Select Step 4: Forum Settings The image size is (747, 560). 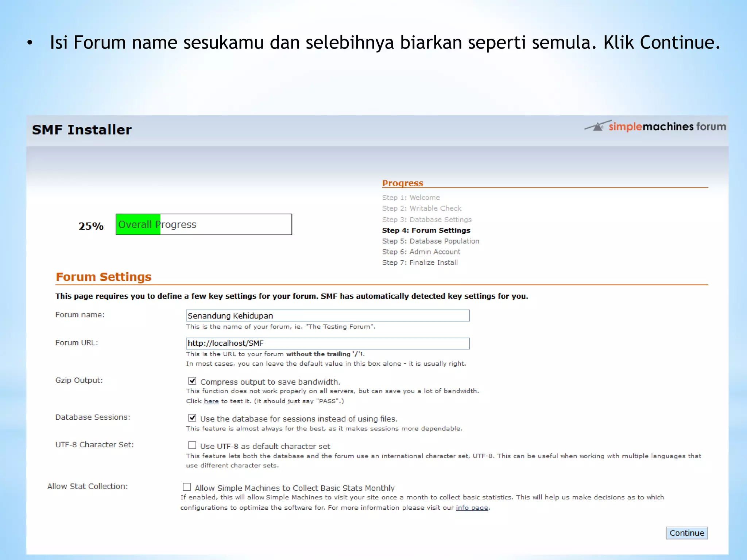click(x=426, y=230)
